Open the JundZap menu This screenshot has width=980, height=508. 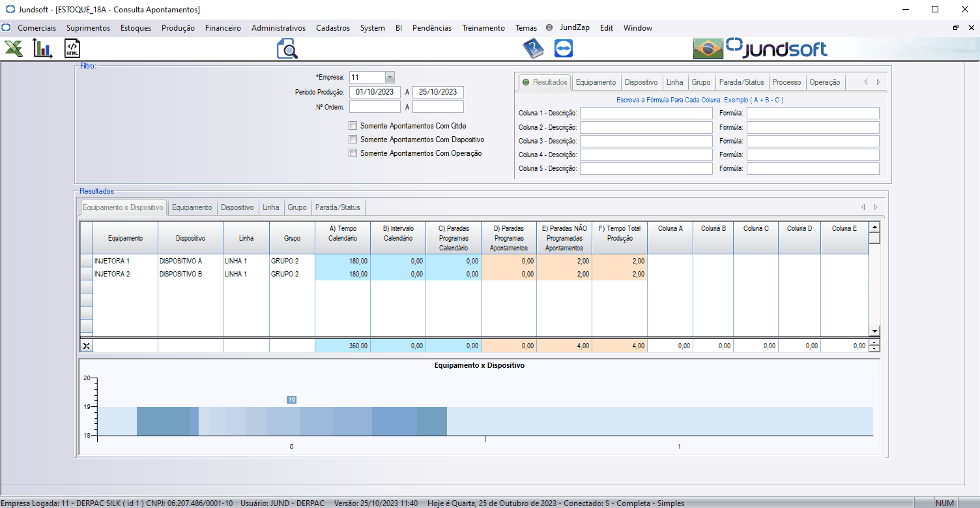(x=575, y=28)
